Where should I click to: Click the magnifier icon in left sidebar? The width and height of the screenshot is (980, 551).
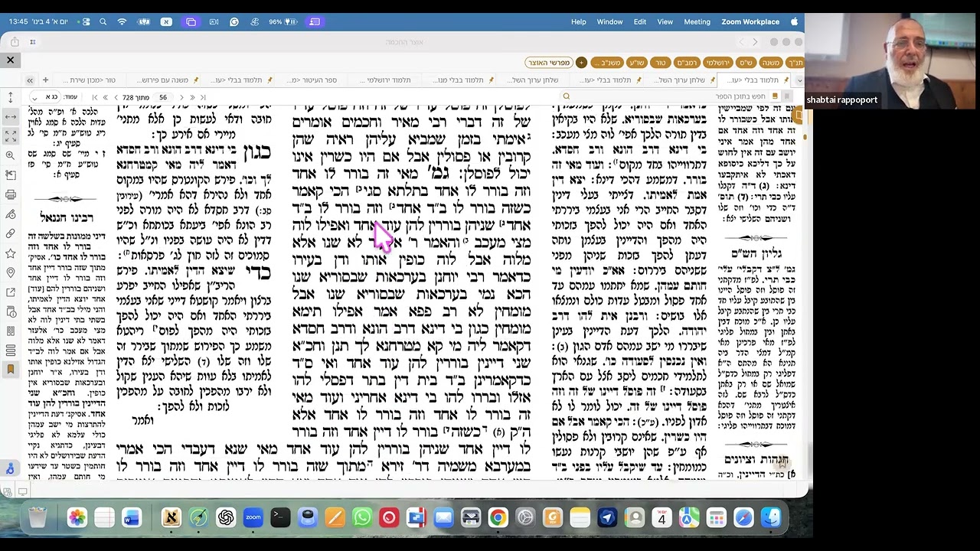click(x=10, y=155)
